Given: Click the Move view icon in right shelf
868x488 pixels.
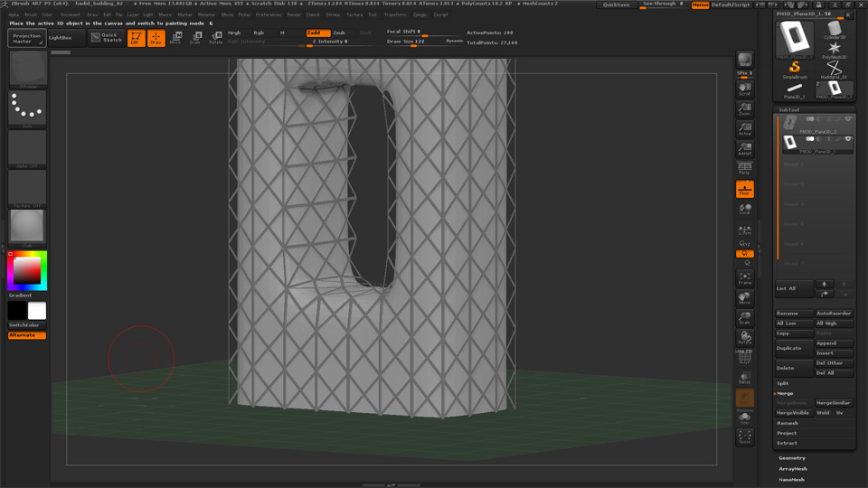Looking at the screenshot, I should click(744, 297).
